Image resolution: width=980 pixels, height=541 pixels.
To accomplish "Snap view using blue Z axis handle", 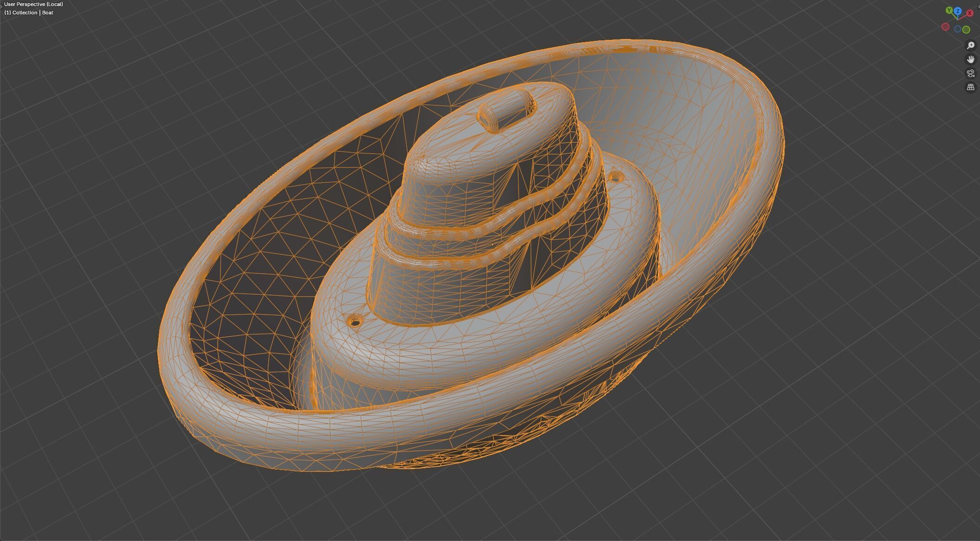I will click(957, 10).
